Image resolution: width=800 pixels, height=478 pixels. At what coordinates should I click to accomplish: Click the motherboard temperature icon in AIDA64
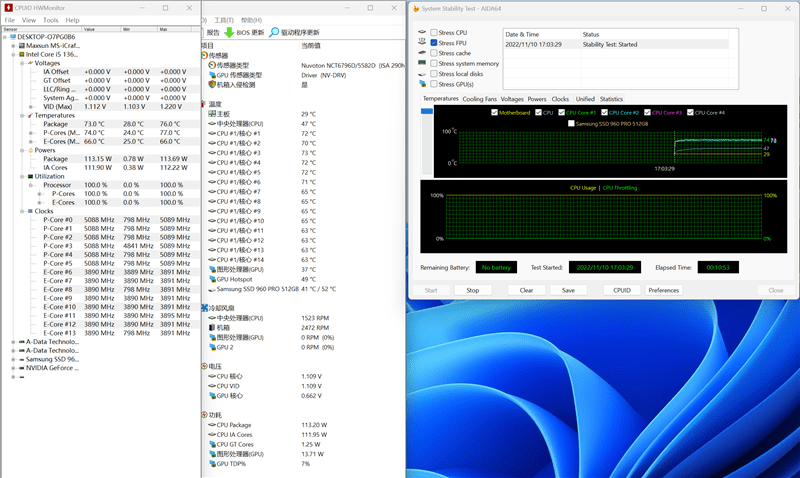212,114
